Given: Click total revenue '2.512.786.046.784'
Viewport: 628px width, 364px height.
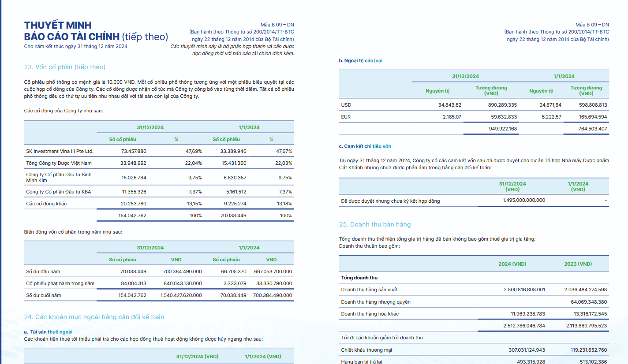Looking at the screenshot, I should 524,326.
